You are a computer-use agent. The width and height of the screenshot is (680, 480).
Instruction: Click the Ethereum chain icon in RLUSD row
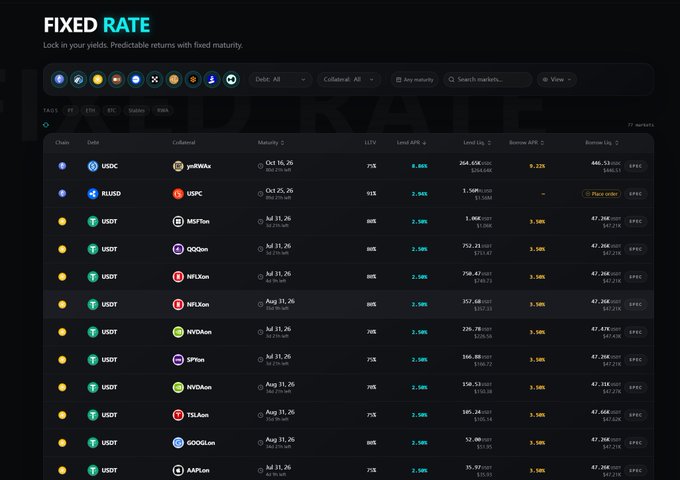[62, 194]
